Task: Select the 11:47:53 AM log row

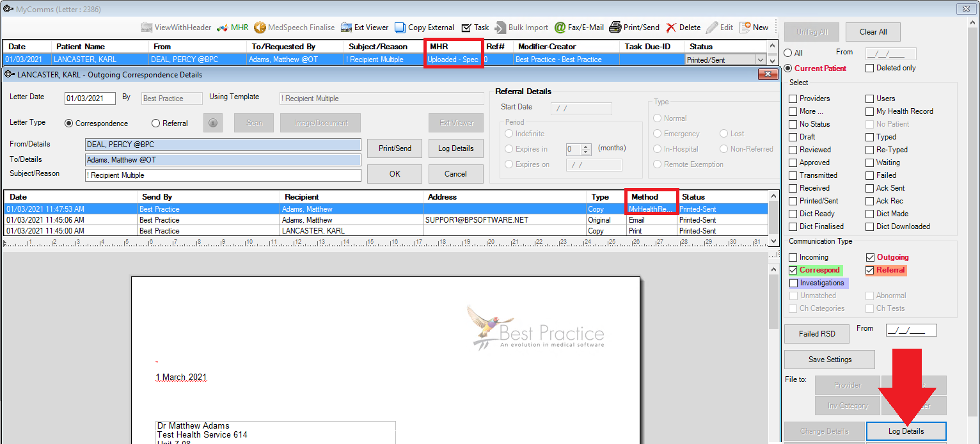Action: [x=386, y=209]
